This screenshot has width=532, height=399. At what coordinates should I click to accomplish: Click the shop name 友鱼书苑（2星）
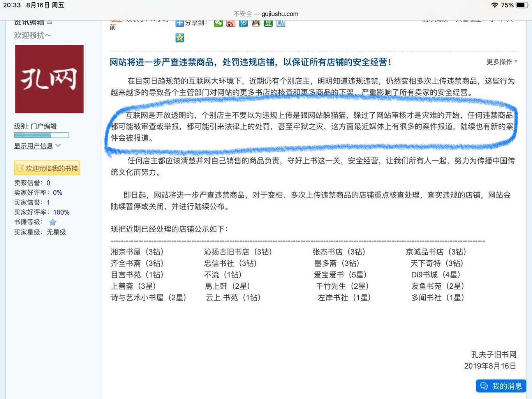[x=438, y=286]
